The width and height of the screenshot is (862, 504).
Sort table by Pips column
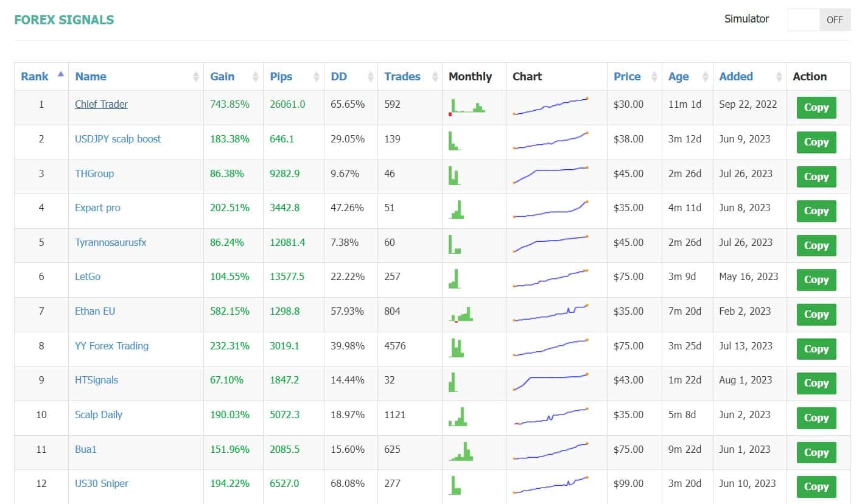click(294, 77)
